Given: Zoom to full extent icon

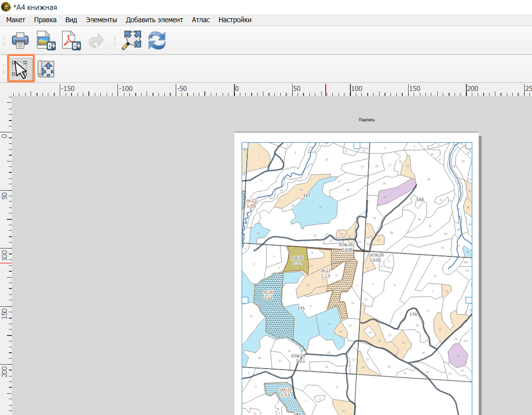Looking at the screenshot, I should 132,41.
